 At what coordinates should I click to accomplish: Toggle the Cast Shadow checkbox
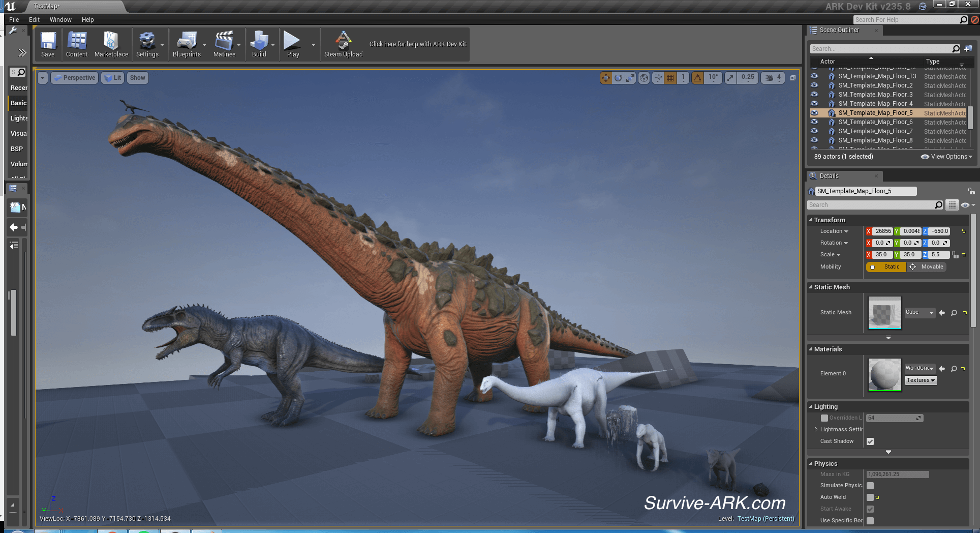[870, 441]
